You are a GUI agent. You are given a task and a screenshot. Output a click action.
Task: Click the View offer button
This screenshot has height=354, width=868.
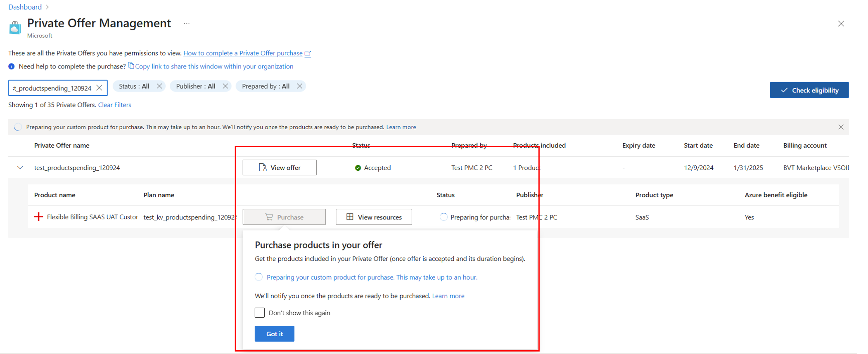(x=280, y=168)
